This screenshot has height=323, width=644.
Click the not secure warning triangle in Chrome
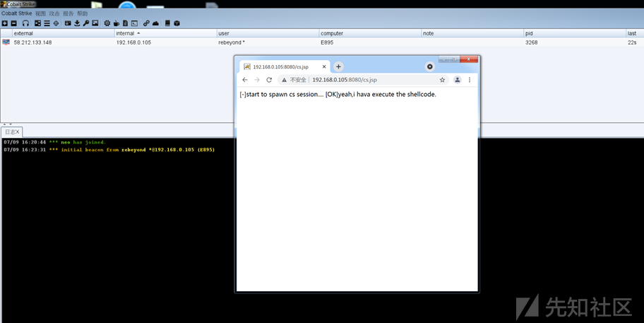[284, 80]
